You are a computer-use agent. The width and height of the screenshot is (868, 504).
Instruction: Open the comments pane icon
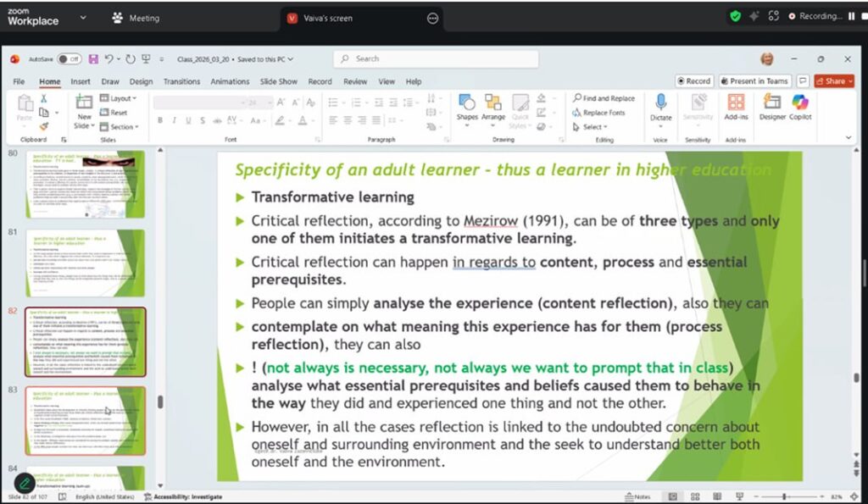click(x=803, y=80)
